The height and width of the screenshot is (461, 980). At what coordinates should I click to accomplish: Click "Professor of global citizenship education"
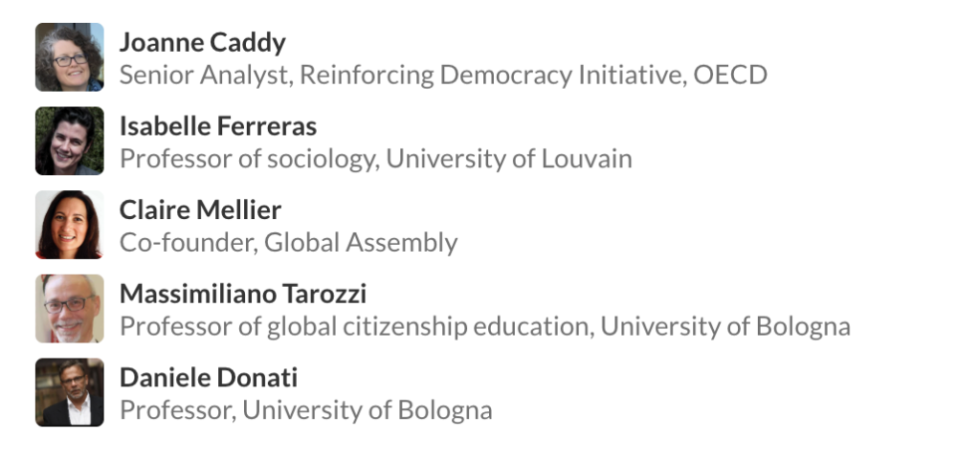point(352,327)
